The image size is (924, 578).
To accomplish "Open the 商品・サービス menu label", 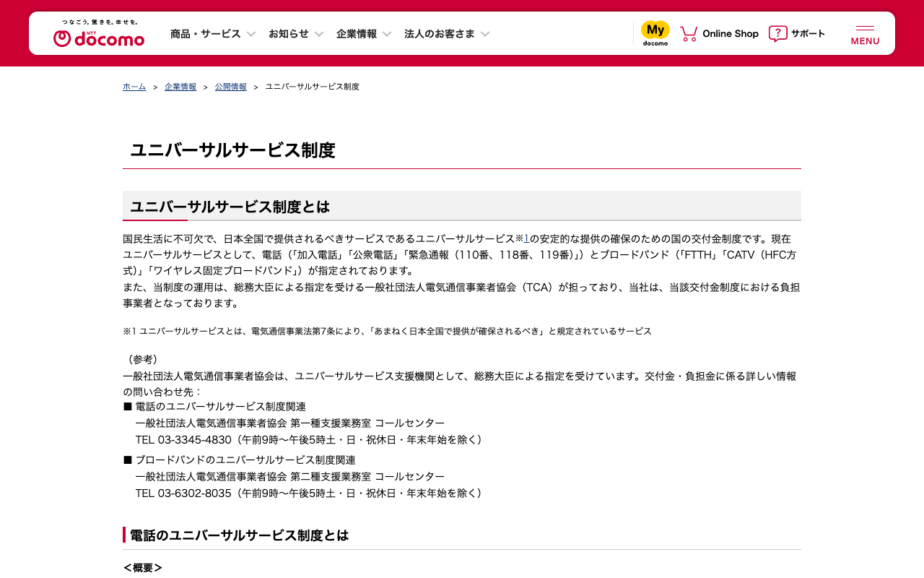I will coord(206,34).
